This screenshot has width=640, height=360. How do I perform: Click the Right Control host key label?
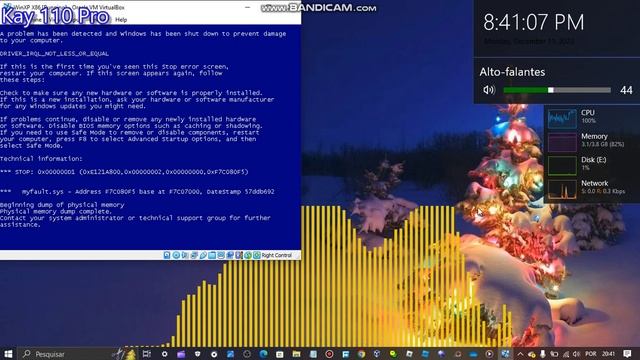tap(277, 256)
